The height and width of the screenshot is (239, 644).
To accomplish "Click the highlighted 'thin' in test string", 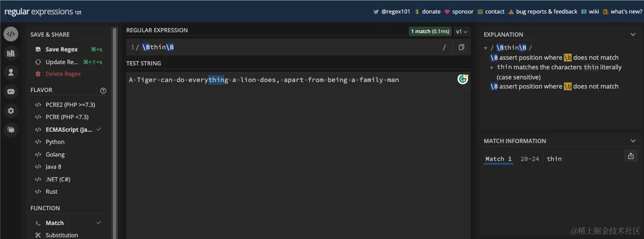I will click(x=216, y=80).
